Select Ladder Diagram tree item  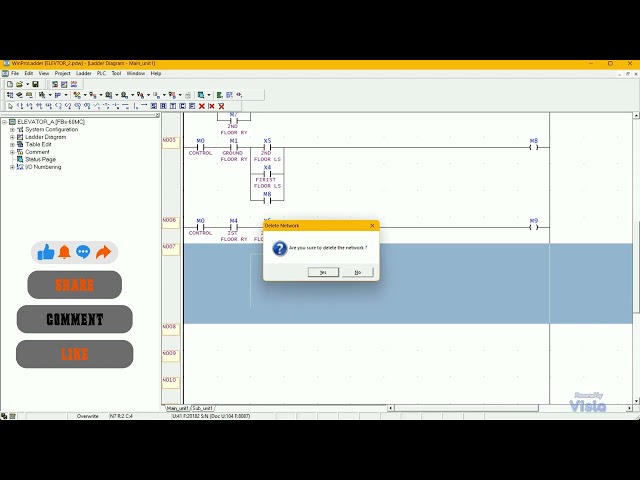pos(45,137)
